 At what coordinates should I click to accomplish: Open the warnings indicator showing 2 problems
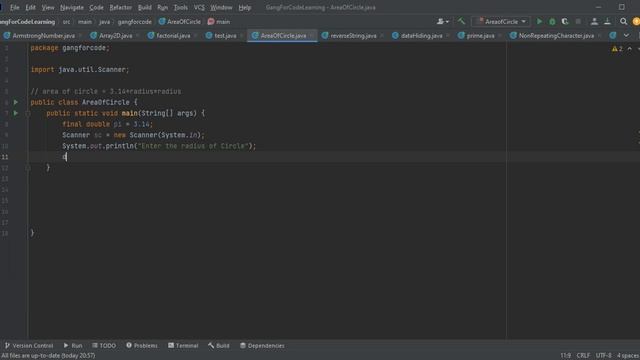pyautogui.click(x=617, y=49)
